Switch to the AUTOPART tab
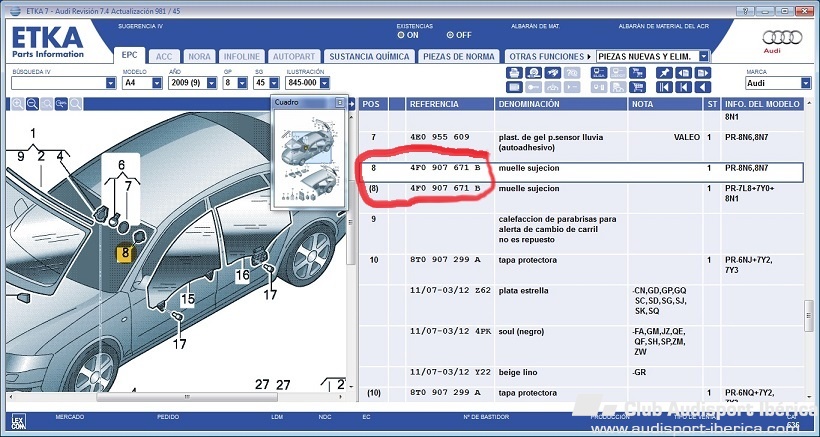This screenshot has height=437, width=820. [x=294, y=56]
